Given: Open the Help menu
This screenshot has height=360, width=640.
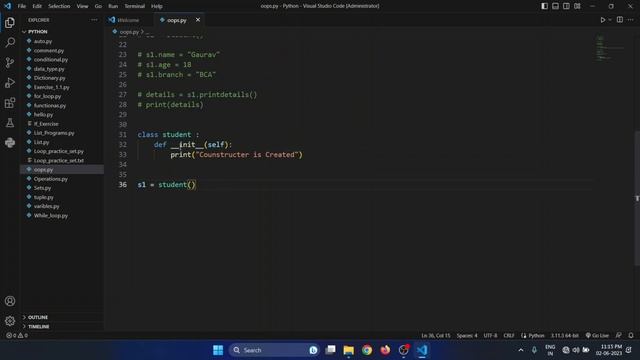Looking at the screenshot, I should click(x=157, y=6).
